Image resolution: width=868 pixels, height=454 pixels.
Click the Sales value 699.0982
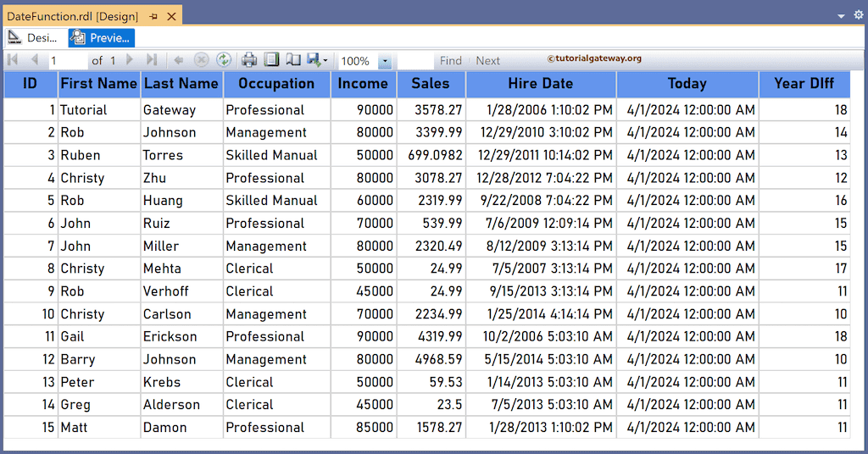coord(431,155)
